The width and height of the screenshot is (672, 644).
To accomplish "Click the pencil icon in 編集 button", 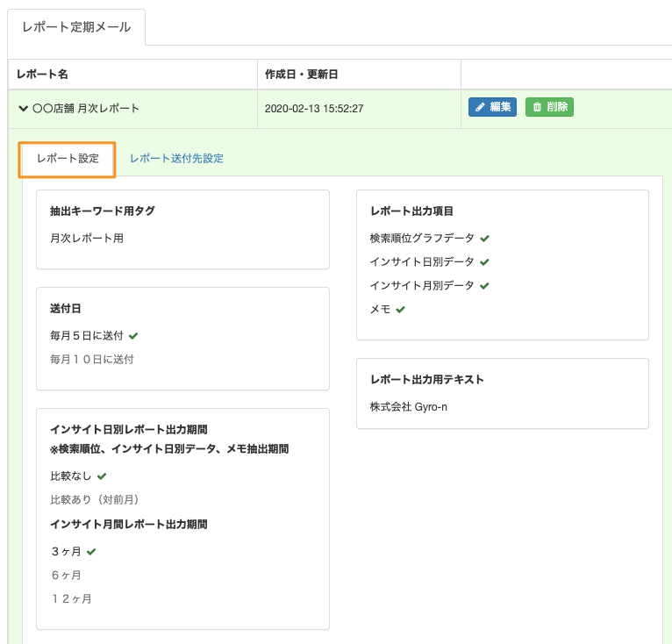I will [x=480, y=107].
